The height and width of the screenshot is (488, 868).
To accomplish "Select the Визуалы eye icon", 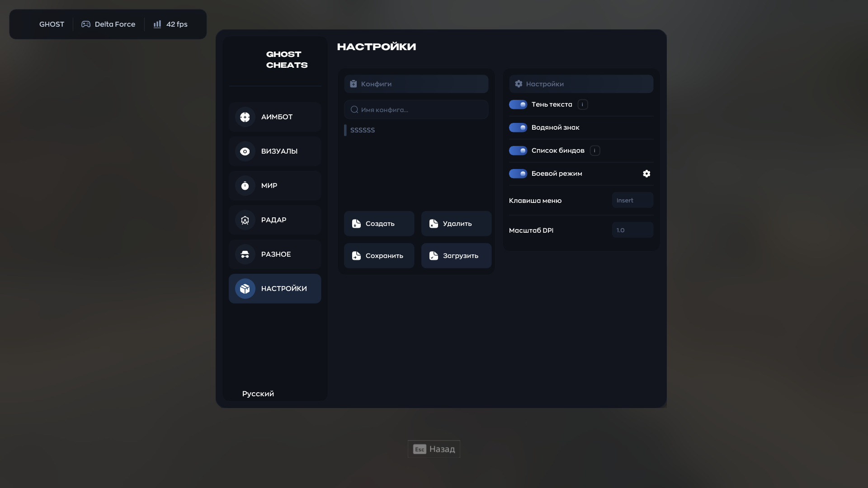I will 245,151.
